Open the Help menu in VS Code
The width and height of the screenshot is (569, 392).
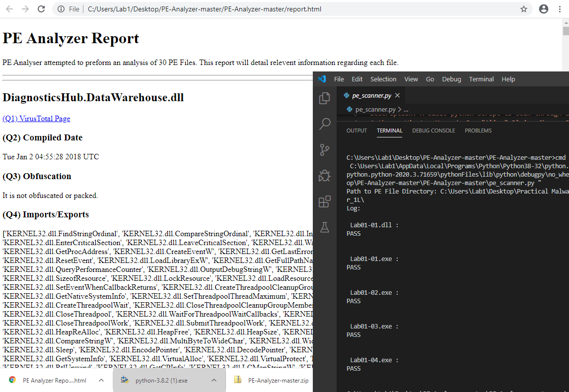(x=508, y=79)
